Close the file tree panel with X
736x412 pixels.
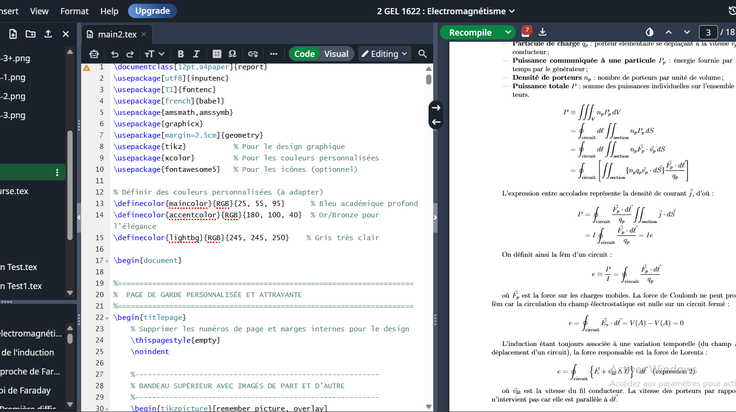coord(66,34)
